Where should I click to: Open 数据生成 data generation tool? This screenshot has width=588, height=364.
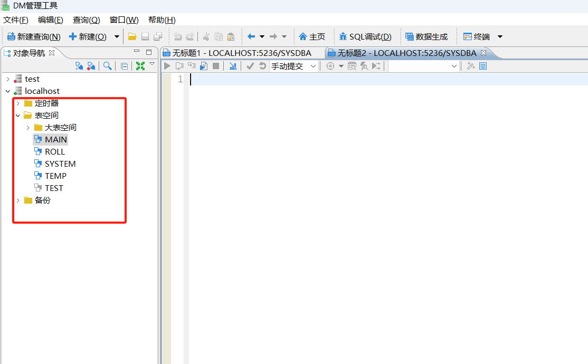click(427, 37)
